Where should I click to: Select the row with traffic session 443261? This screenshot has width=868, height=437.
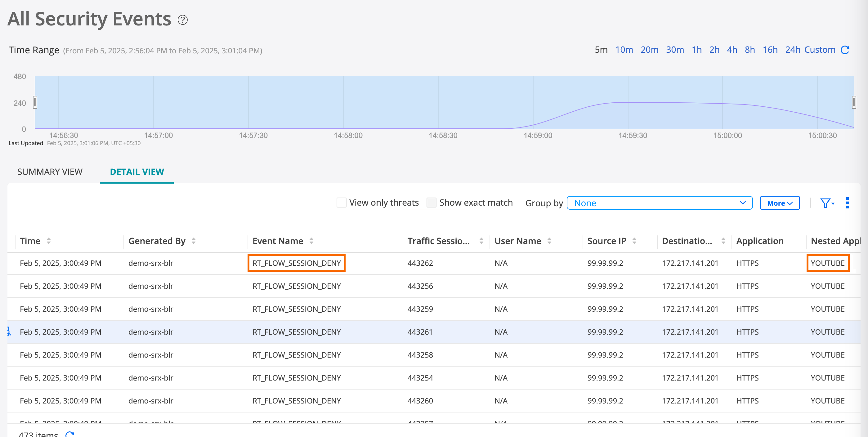pyautogui.click(x=419, y=332)
